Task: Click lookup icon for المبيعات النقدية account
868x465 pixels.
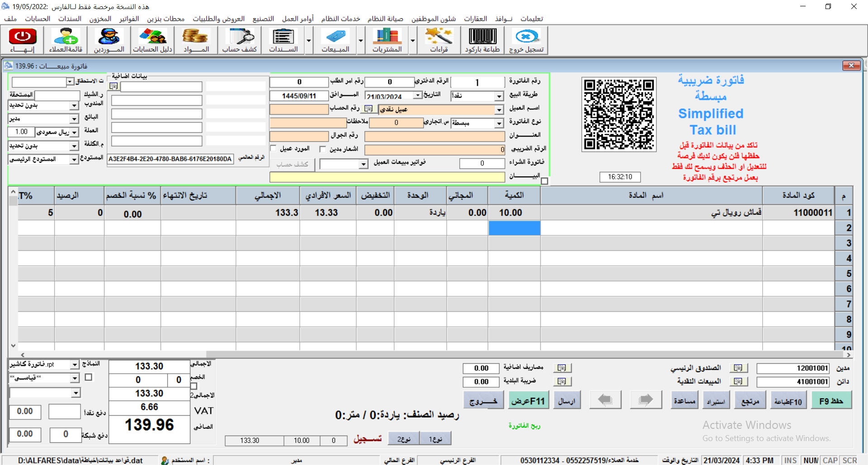Action: [x=738, y=381]
